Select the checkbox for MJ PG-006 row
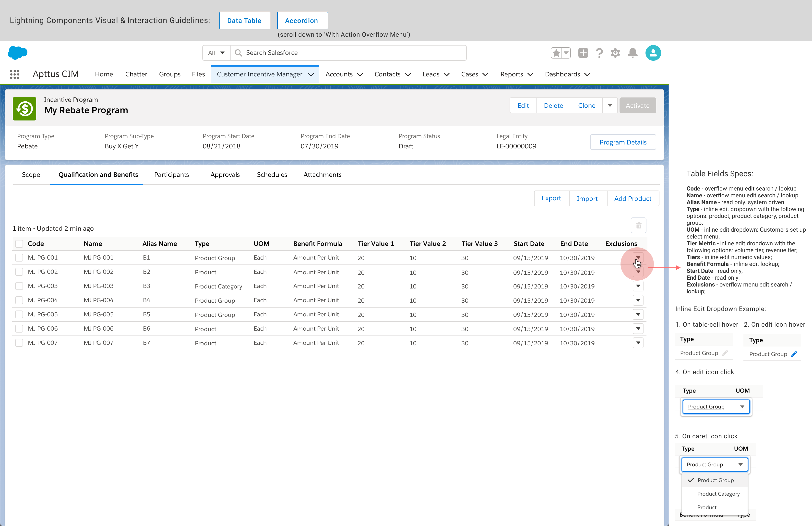Viewport: 812px width, 526px height. (19, 328)
